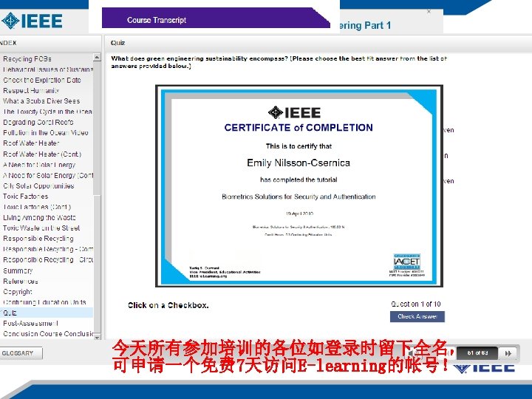
Task: Close the window with the X near the course title
Action: (x=429, y=12)
